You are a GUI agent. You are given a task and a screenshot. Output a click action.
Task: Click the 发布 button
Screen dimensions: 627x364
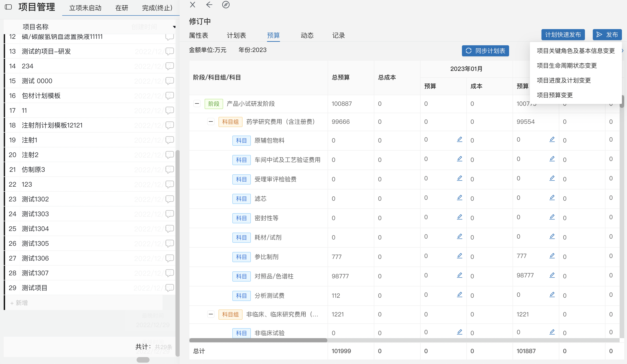(x=607, y=35)
